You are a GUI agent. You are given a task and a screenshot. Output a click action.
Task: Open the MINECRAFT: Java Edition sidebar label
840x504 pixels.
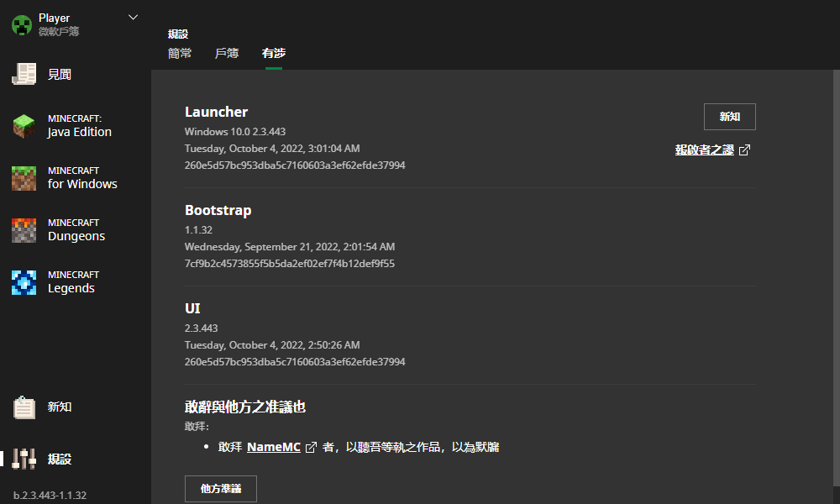(x=80, y=126)
